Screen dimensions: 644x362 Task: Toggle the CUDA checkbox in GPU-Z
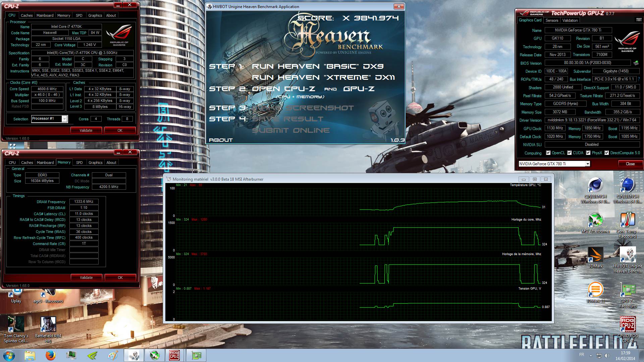569,153
